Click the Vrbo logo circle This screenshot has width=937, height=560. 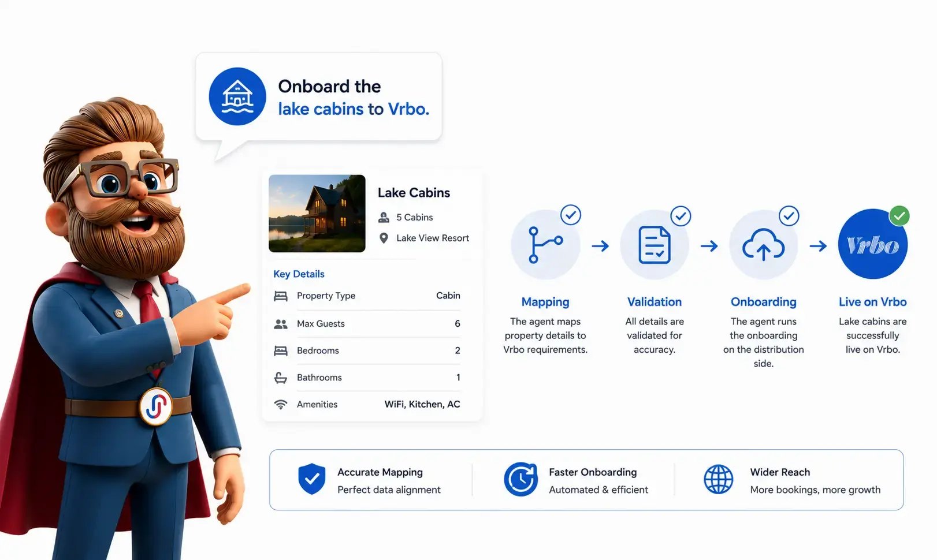[x=873, y=244]
